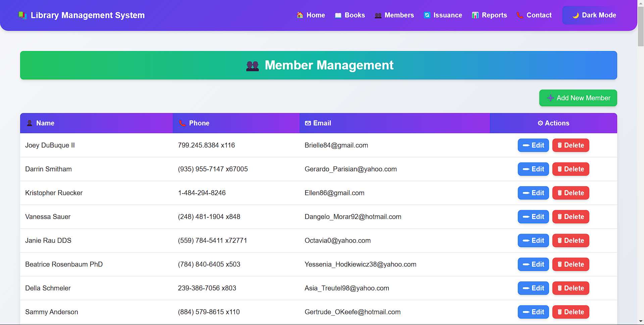Viewport: 644px width, 325px height.
Task: Click the gear icon in Actions header
Action: coord(540,123)
